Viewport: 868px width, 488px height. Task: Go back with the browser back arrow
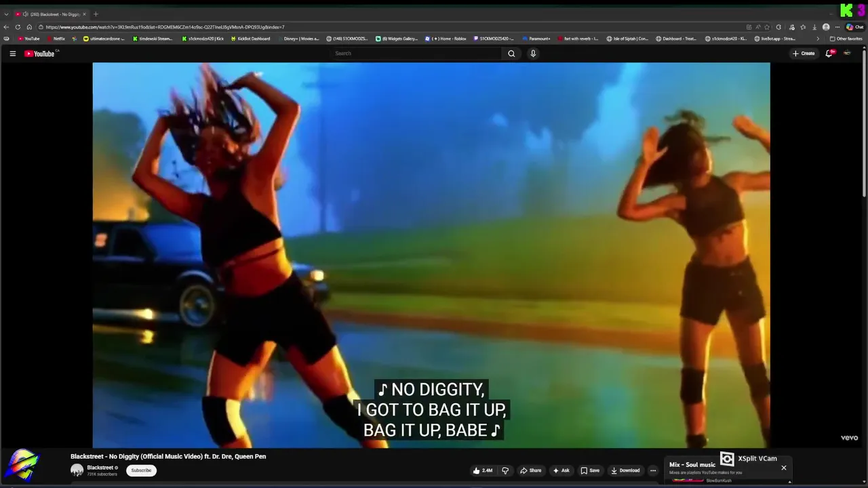7,27
